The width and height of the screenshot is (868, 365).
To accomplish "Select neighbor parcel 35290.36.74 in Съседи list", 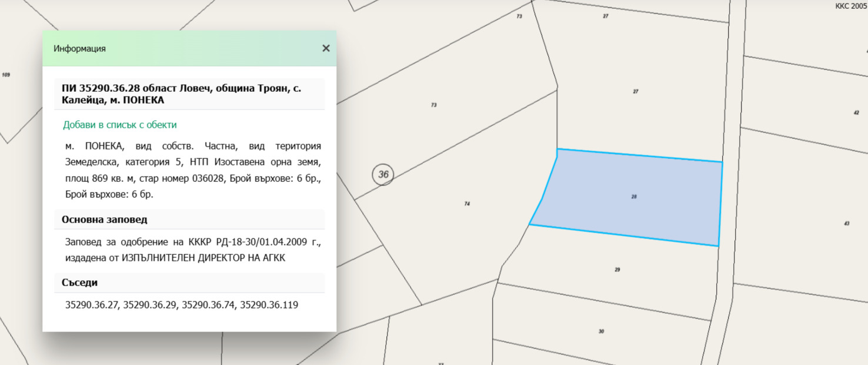I will click(209, 305).
